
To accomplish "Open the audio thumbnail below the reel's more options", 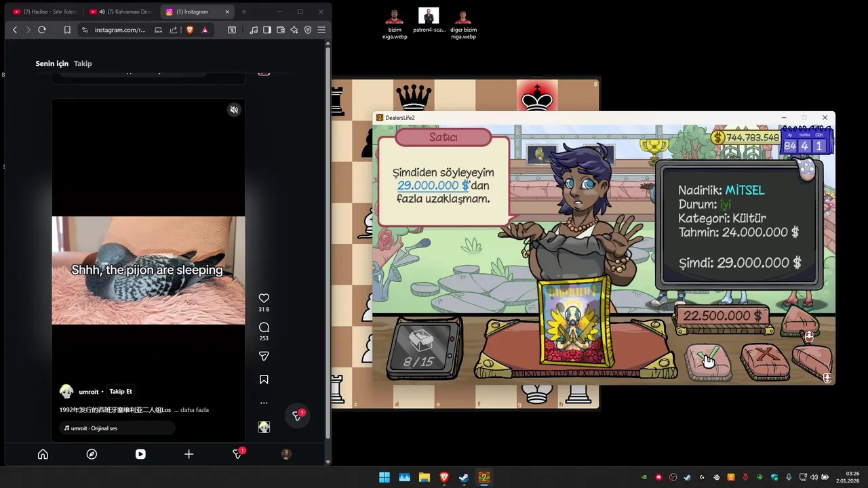I will pyautogui.click(x=264, y=427).
